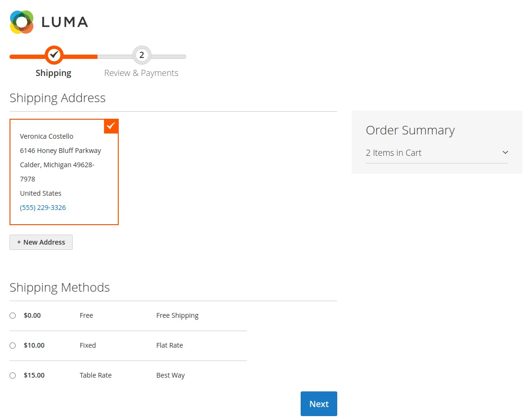532x418 pixels.
Task: Click the step 2 circle indicator
Action: pyautogui.click(x=142, y=55)
